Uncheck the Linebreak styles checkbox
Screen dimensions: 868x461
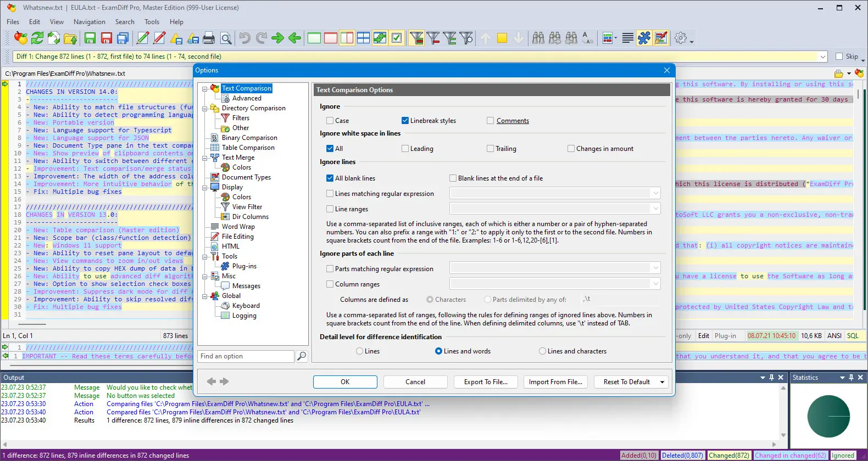click(x=405, y=121)
